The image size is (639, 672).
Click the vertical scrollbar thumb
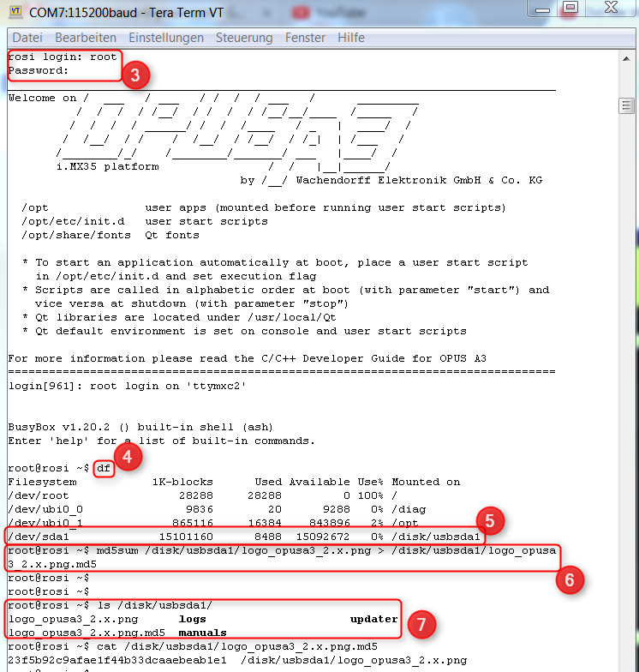pos(626,105)
